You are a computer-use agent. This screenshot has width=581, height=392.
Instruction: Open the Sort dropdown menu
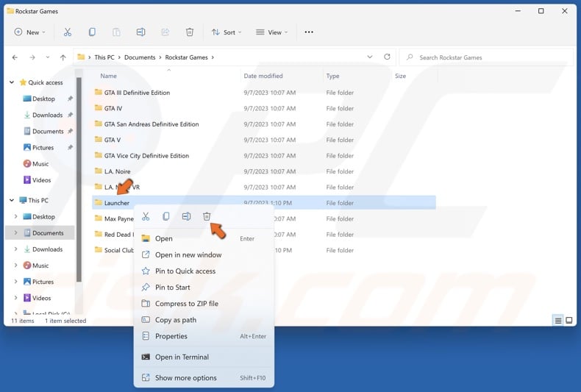point(227,32)
